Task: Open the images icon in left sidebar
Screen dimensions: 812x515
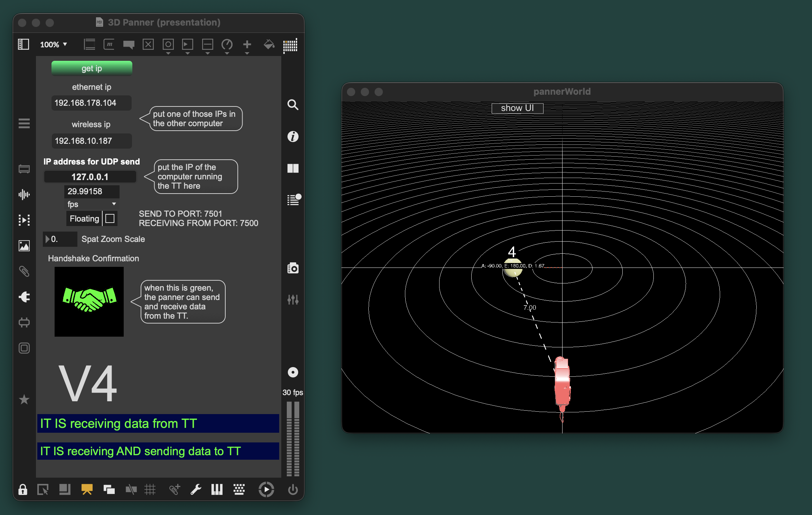Action: click(24, 246)
